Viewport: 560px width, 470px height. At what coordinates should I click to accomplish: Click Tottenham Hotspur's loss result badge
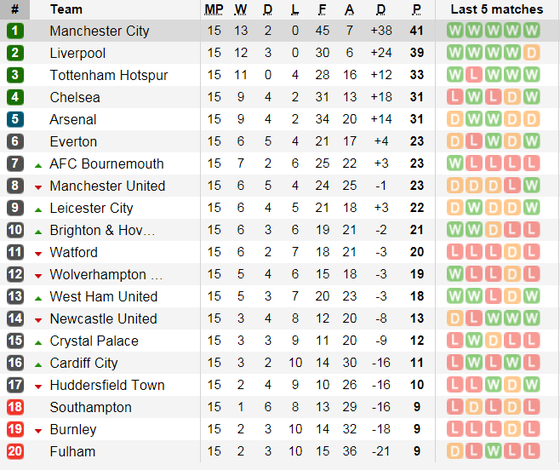click(474, 75)
